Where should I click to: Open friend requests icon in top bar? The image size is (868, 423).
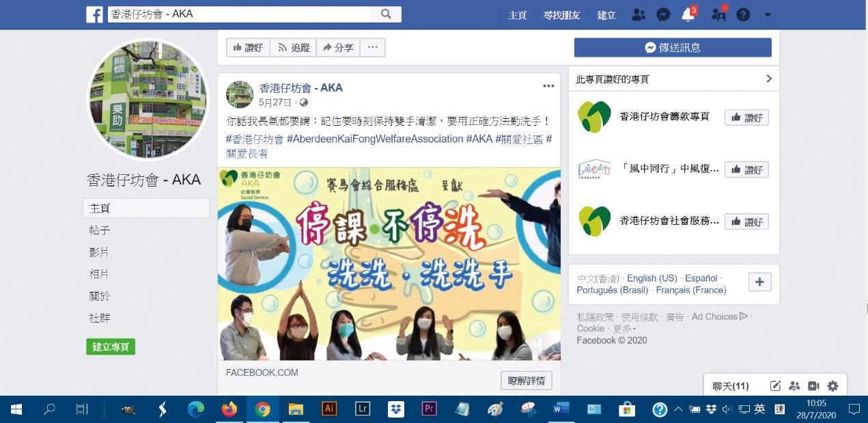pyautogui.click(x=639, y=14)
